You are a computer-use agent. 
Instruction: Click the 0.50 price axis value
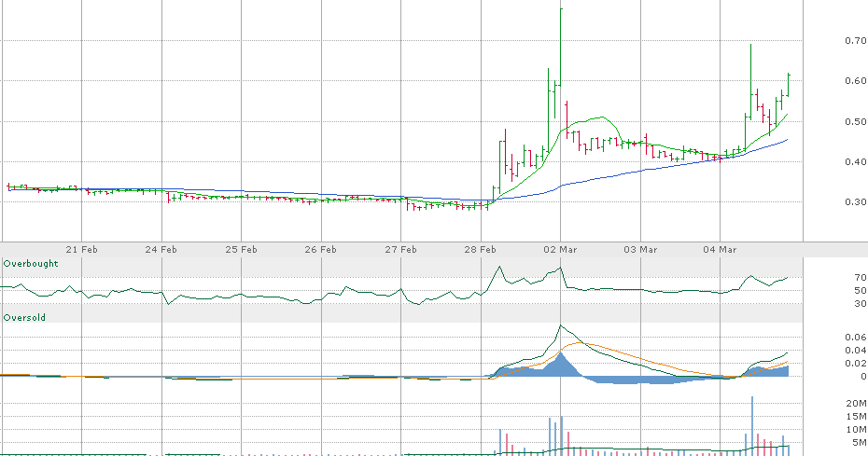coord(856,122)
